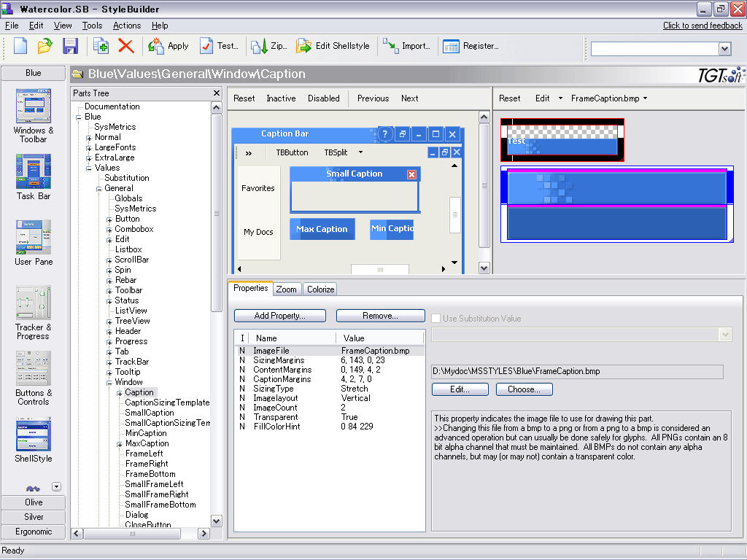Click the image file path field

578,371
